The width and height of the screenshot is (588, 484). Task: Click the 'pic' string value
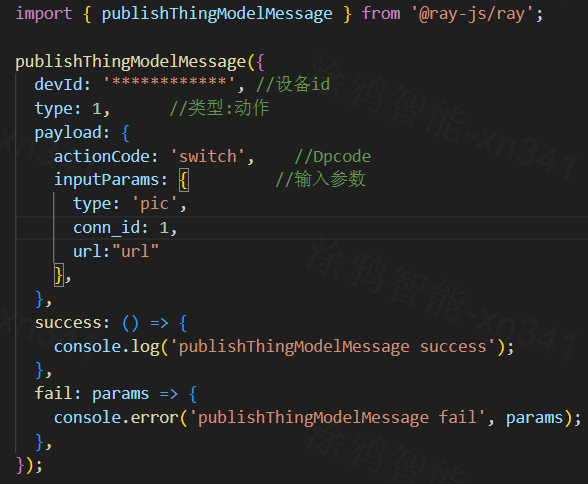154,204
